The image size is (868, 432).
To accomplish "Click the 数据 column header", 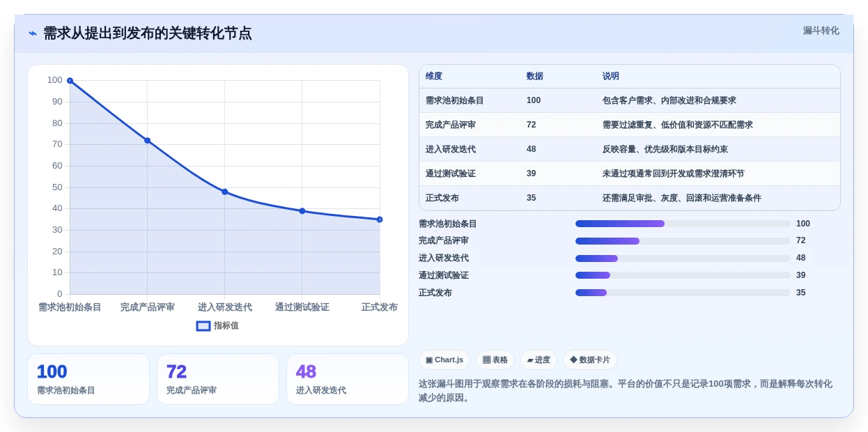I will tap(535, 77).
